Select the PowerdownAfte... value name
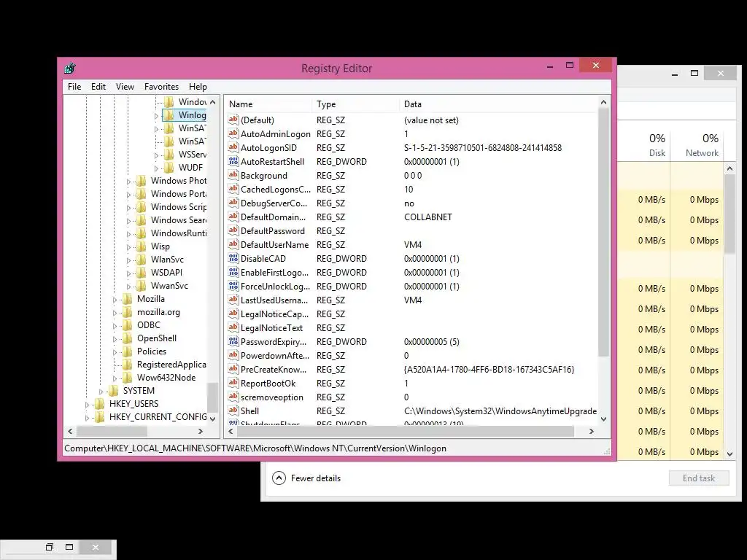The image size is (747, 560). click(275, 356)
